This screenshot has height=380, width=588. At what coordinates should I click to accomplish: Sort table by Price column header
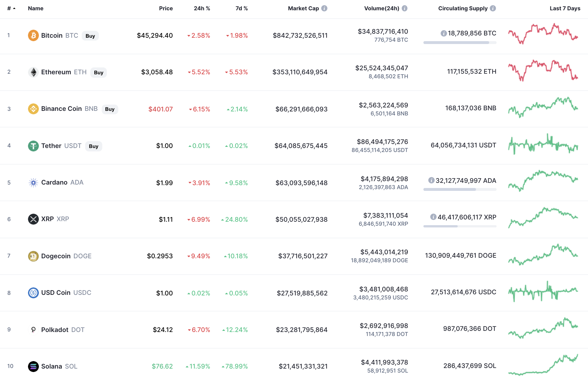pos(166,8)
